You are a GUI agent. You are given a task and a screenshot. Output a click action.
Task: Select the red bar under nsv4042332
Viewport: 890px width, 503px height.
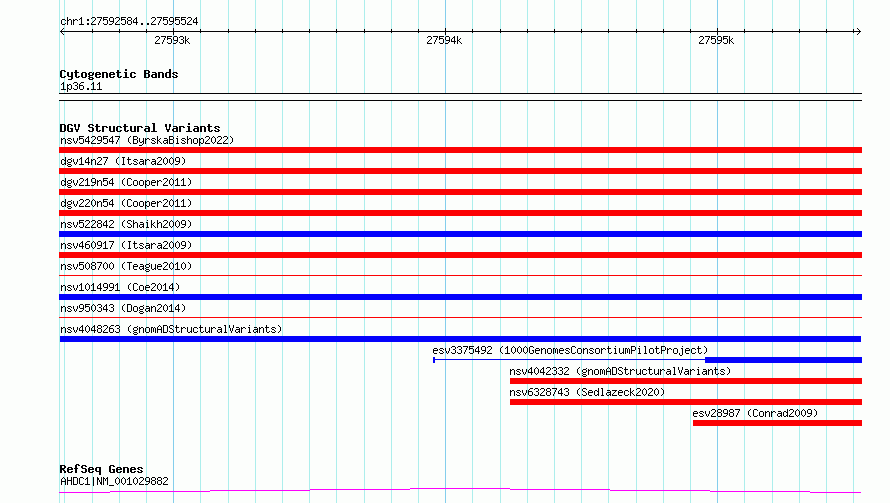click(x=686, y=381)
